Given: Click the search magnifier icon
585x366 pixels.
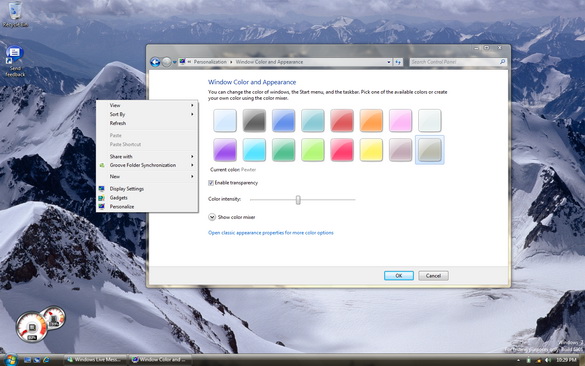Looking at the screenshot, I should [502, 62].
